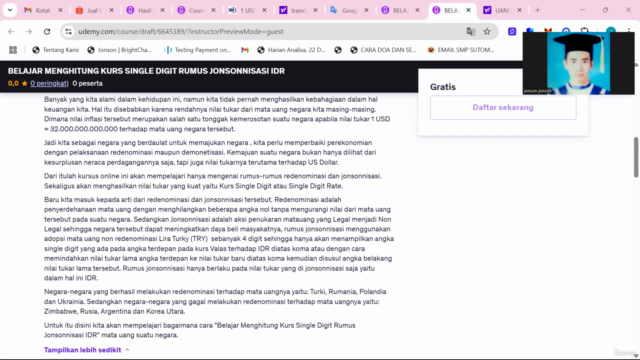640x360 pixels.
Task: Open the 0 peringkat ratings link
Action: [49, 83]
